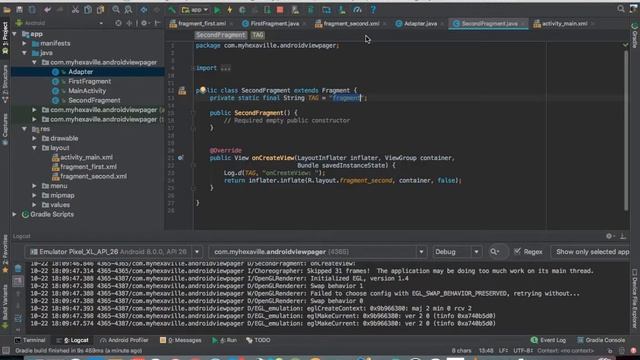Select SecondFragment in project tree
The height and width of the screenshot is (360, 640).
pos(94,100)
